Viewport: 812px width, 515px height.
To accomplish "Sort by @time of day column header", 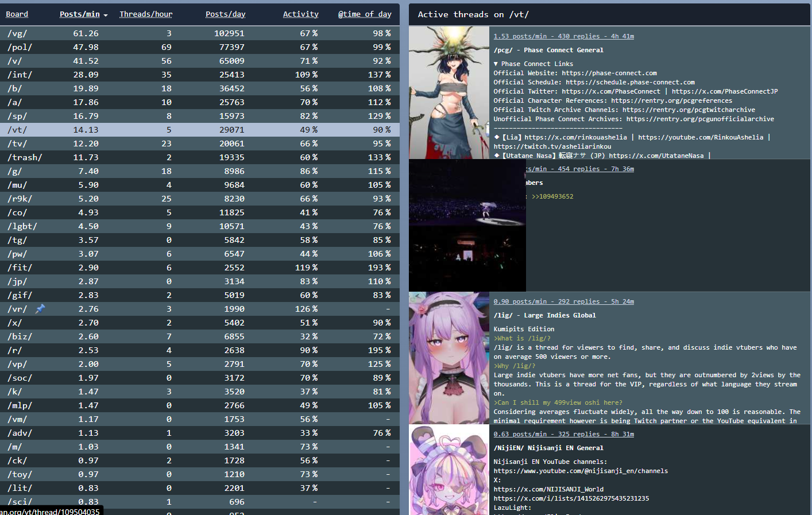I will pyautogui.click(x=365, y=14).
